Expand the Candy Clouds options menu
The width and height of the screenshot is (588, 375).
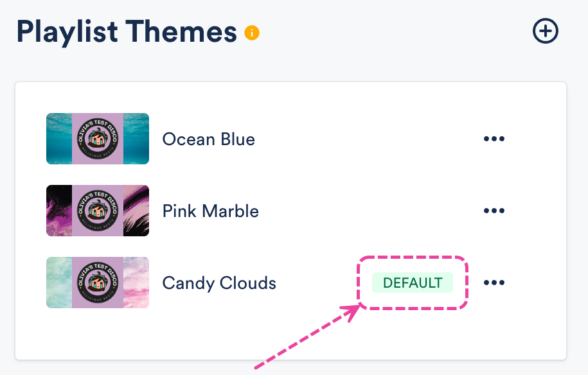pos(494,283)
